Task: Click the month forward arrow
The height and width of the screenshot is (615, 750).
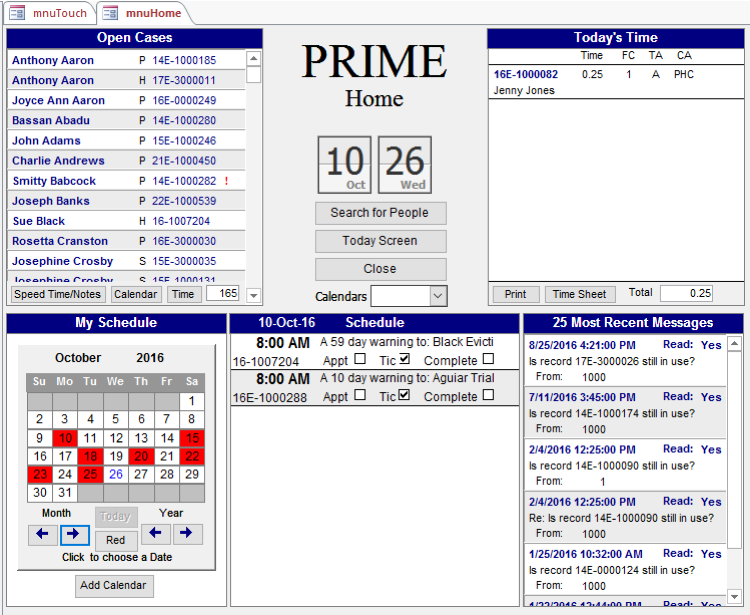Action: tap(74, 534)
